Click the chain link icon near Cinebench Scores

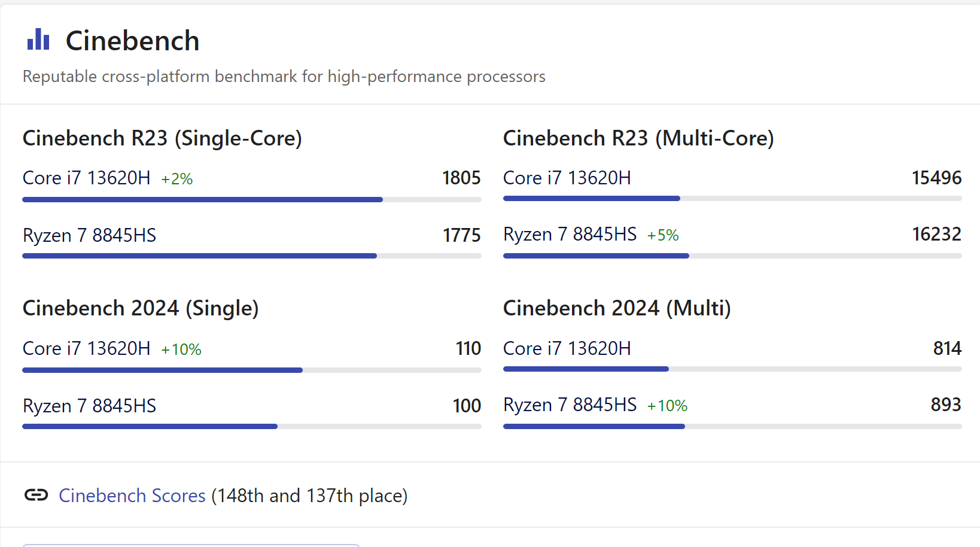[x=36, y=495]
